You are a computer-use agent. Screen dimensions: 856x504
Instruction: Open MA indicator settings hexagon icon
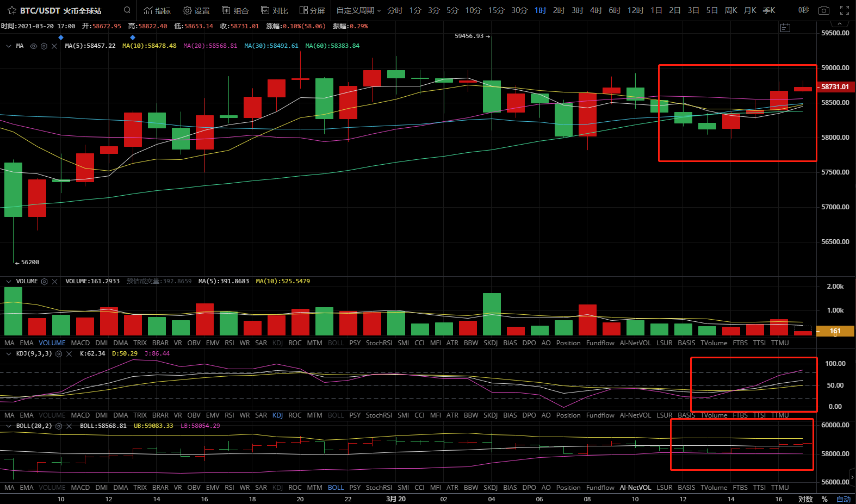(44, 46)
